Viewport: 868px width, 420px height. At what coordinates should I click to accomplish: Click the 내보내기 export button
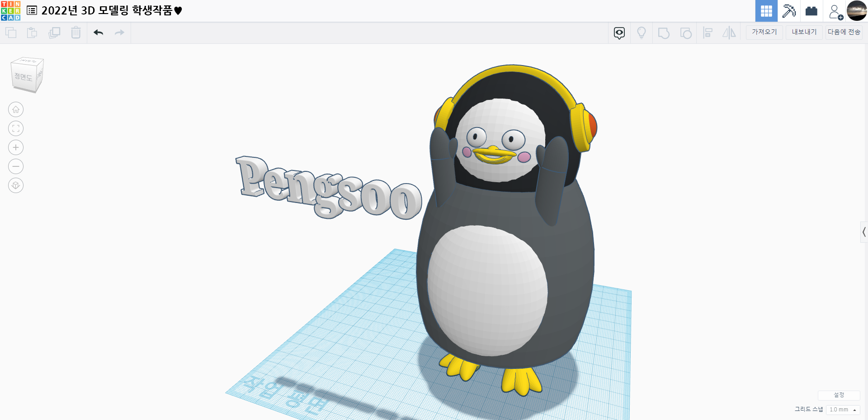[x=804, y=32]
